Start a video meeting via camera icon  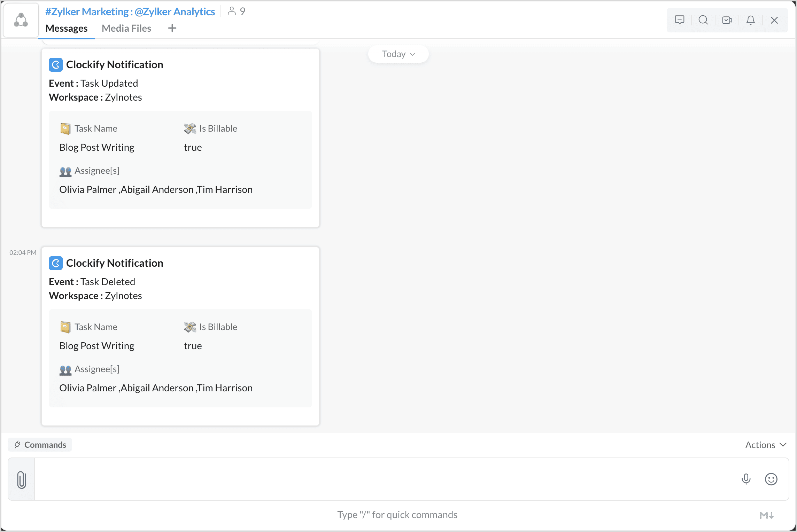(x=727, y=20)
